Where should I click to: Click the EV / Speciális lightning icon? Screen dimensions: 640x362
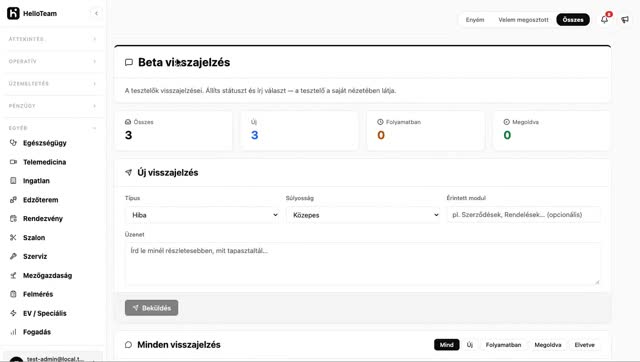click(13, 313)
